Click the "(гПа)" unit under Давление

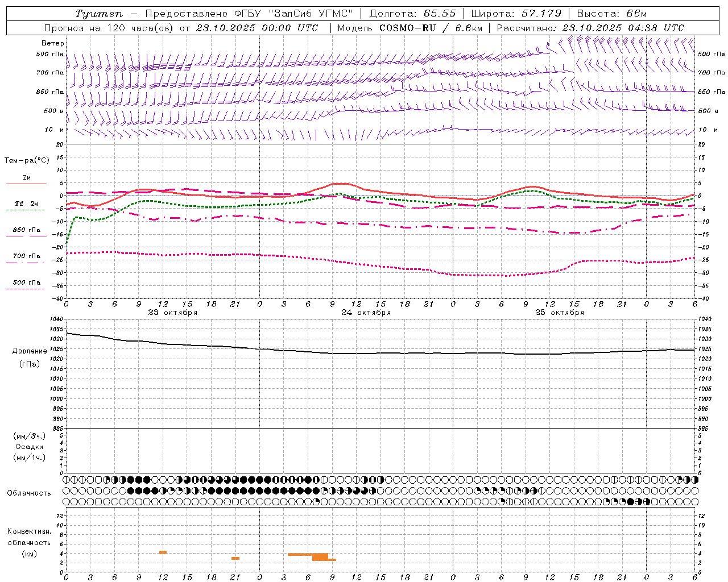coord(30,364)
